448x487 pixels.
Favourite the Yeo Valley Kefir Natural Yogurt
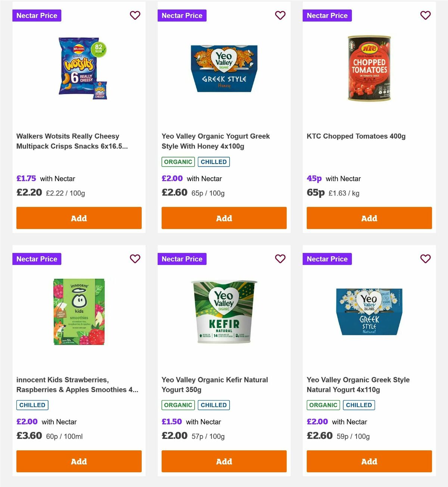click(x=280, y=259)
